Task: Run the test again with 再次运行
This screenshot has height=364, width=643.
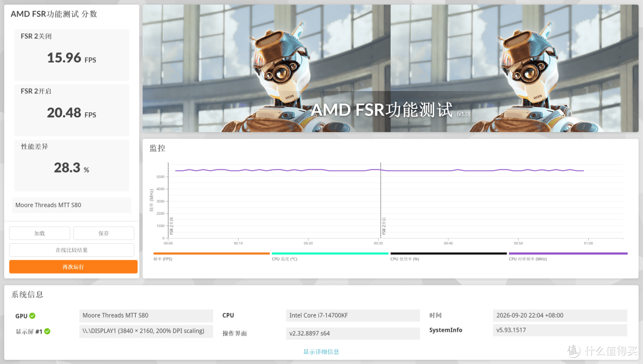Action: (x=73, y=266)
